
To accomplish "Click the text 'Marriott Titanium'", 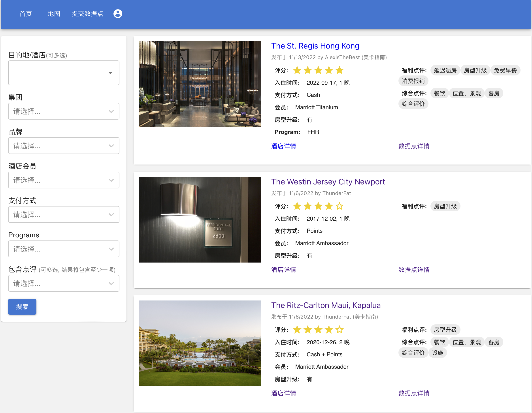I will 316,107.
